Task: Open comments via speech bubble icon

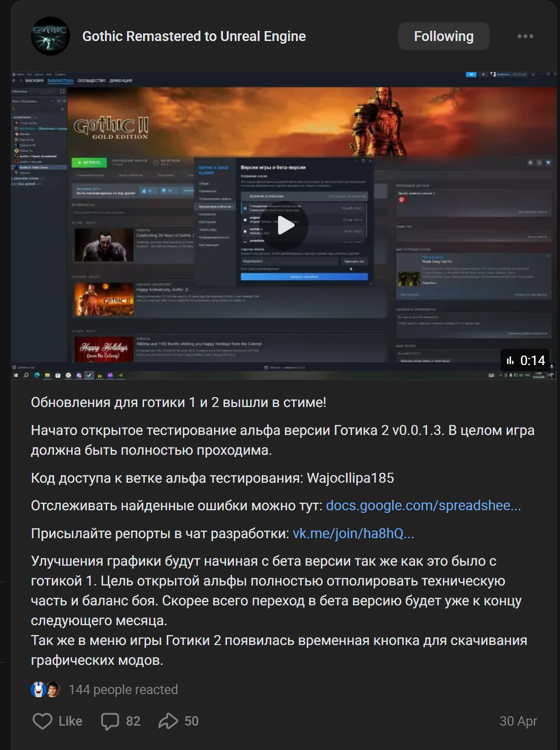Action: tap(110, 721)
